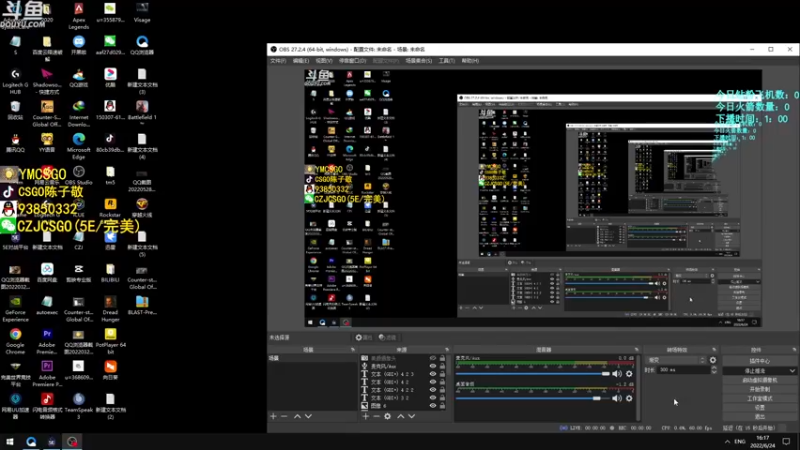Open OBS 设置 button in controls

(759, 408)
